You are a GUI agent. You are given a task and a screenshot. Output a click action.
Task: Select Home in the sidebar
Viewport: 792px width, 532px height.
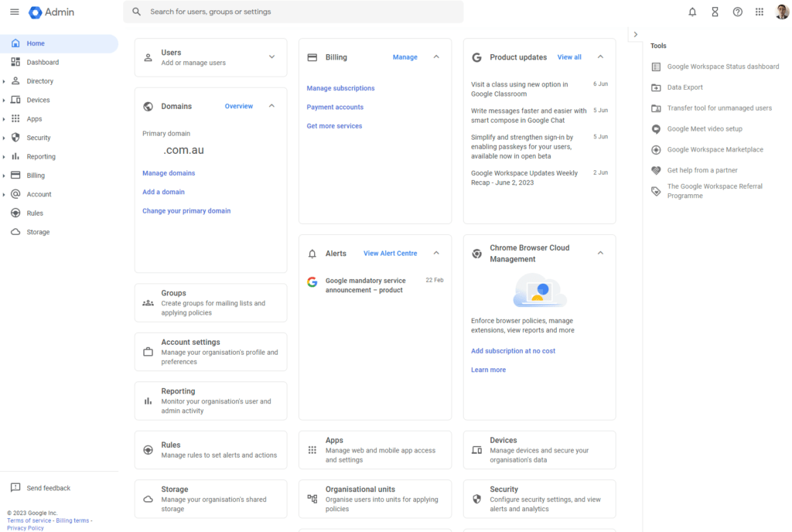[x=59, y=43]
